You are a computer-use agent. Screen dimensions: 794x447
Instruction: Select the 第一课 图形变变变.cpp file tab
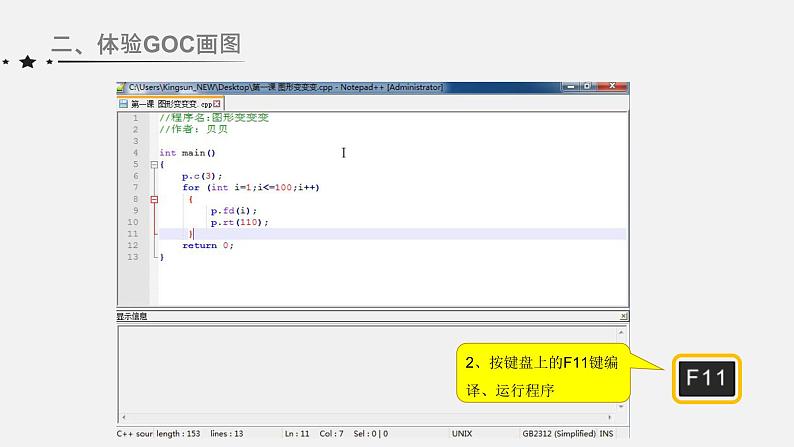tap(171, 104)
